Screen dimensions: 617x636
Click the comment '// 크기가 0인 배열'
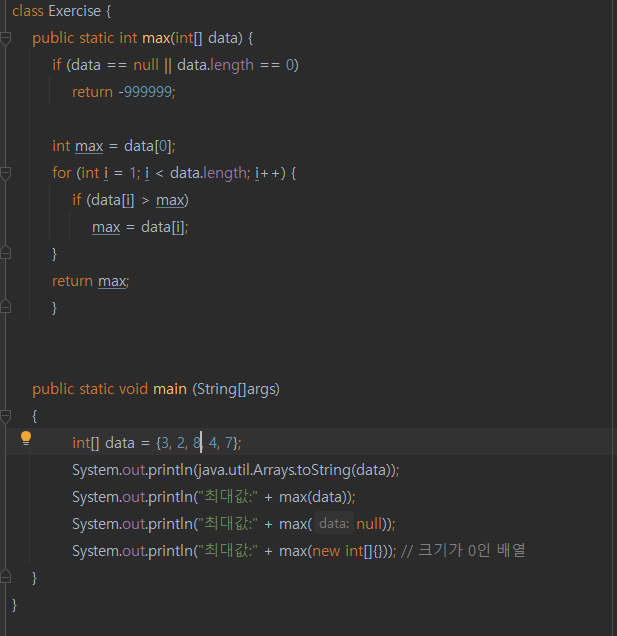463,550
